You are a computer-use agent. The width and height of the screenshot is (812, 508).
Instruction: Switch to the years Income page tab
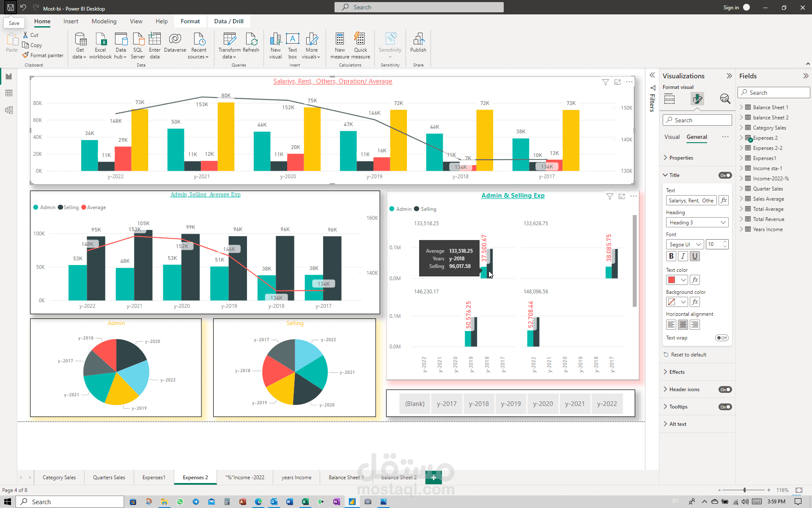point(296,478)
